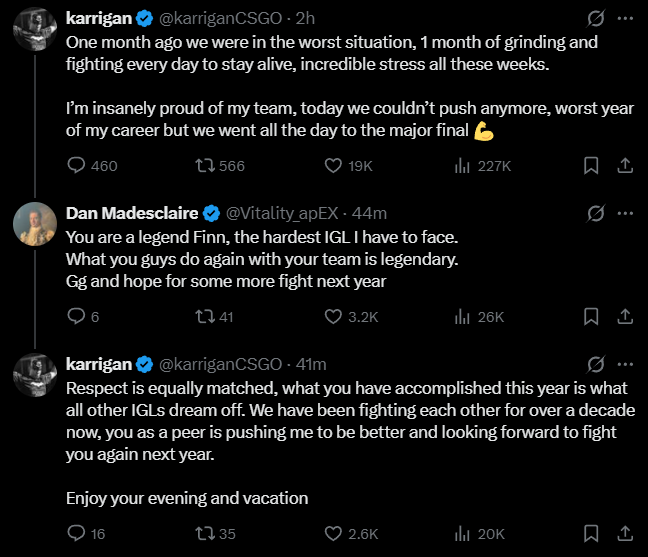Open more options on karrigan's top tweet
648x557 pixels.
pyautogui.click(x=625, y=18)
